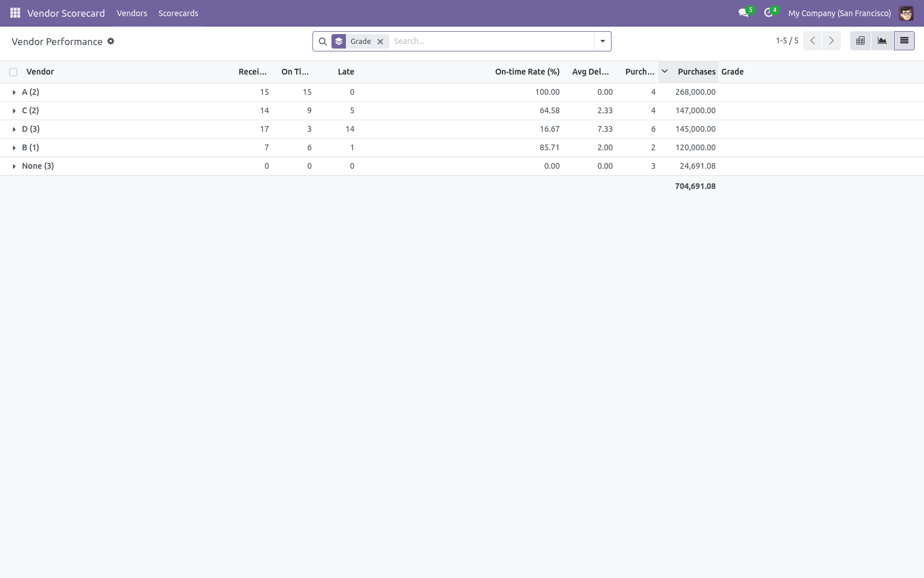Click the Vendor Scorecard app title
The image size is (924, 578).
coord(66,13)
